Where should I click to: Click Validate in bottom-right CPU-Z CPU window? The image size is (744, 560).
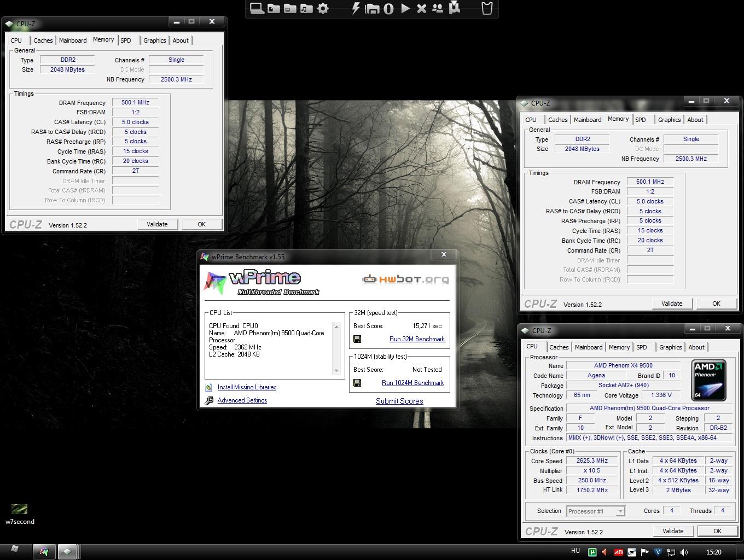pos(673,531)
